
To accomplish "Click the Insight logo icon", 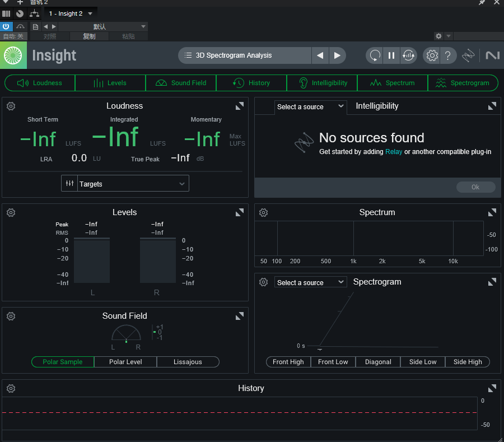I will click(x=13, y=55).
